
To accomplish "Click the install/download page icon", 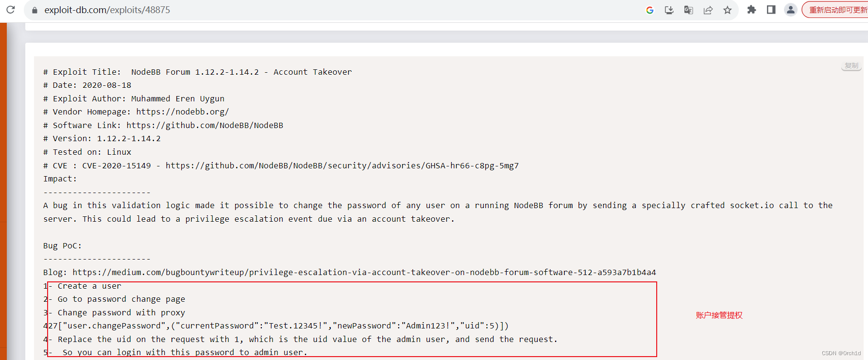I will tap(669, 10).
